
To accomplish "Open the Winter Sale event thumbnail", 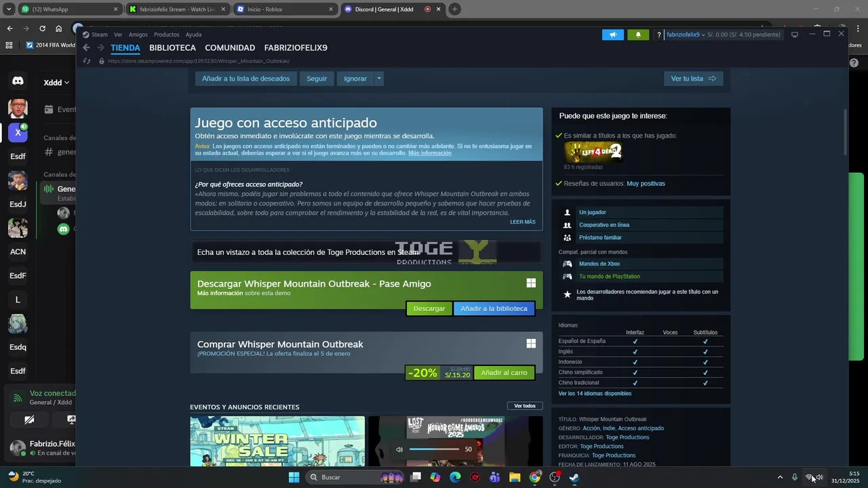I will click(277, 441).
